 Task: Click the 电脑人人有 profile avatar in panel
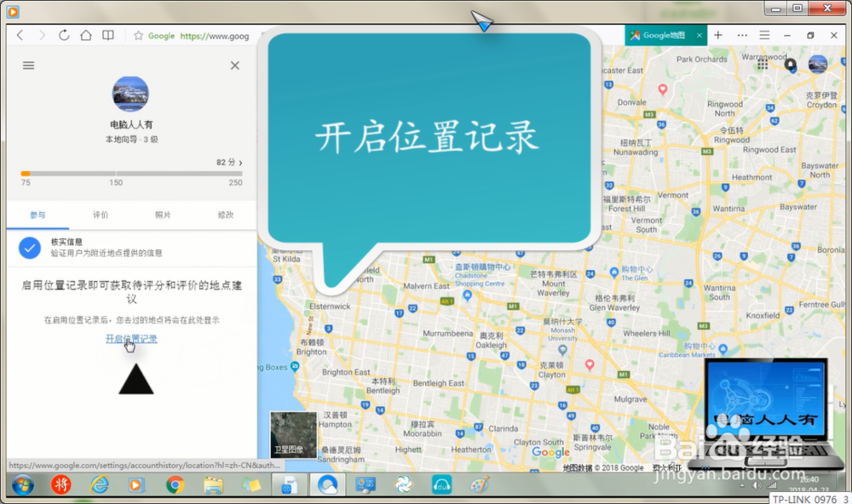(130, 94)
